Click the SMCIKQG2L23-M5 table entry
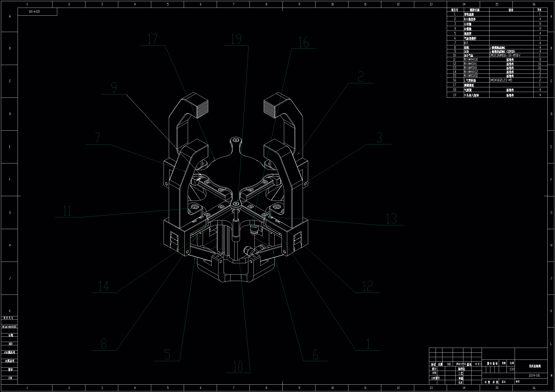 [x=501, y=80]
